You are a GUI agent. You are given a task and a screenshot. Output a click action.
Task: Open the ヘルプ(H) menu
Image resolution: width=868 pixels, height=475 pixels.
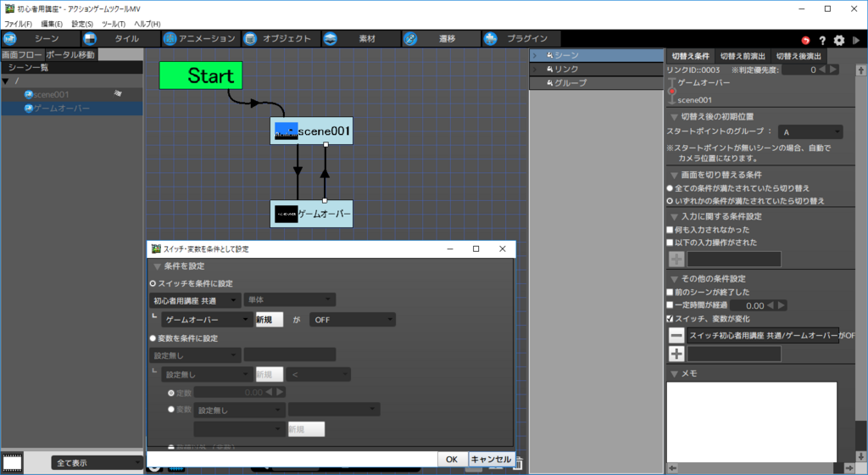click(147, 24)
